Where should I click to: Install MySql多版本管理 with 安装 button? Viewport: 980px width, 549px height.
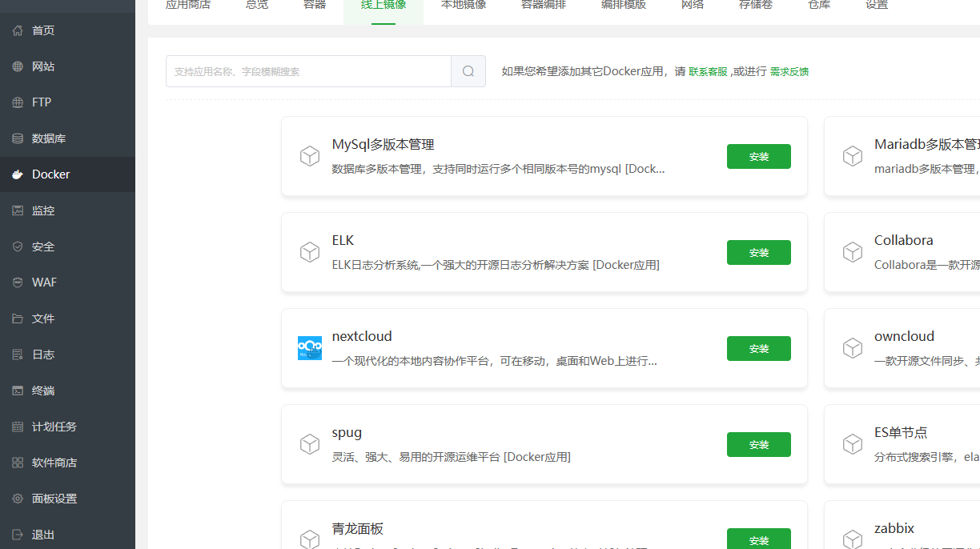click(759, 157)
